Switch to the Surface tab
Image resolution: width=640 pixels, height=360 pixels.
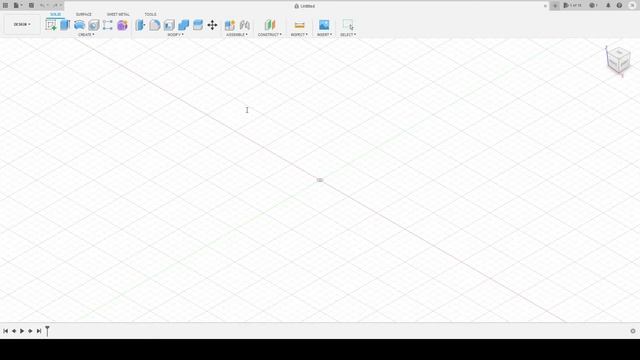(x=84, y=14)
